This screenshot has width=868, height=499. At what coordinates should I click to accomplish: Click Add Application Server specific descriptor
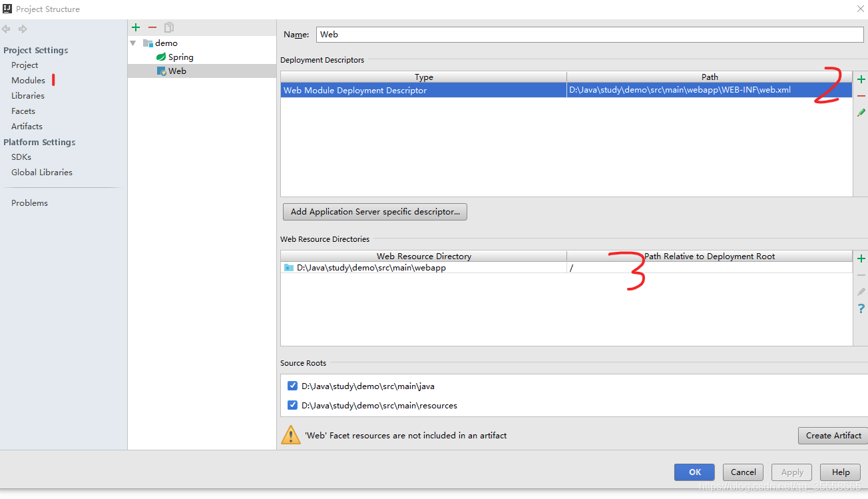pyautogui.click(x=375, y=211)
